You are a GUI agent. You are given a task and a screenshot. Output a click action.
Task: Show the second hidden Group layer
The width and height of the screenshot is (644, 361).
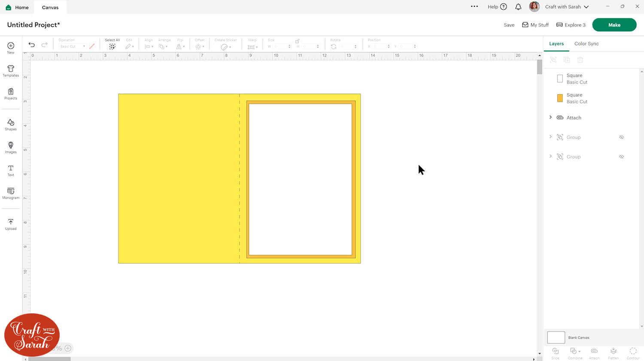tap(621, 157)
